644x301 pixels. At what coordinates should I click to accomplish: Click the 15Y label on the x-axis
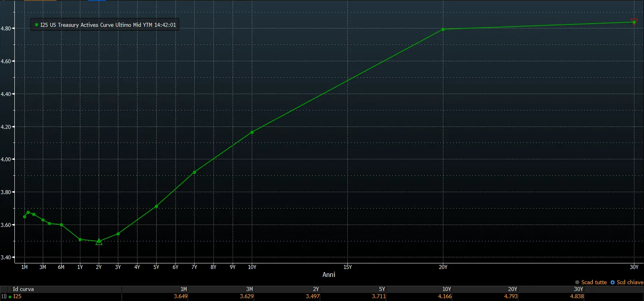(347, 267)
